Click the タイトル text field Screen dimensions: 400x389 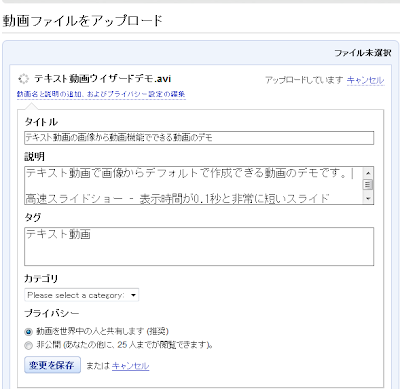(199, 138)
